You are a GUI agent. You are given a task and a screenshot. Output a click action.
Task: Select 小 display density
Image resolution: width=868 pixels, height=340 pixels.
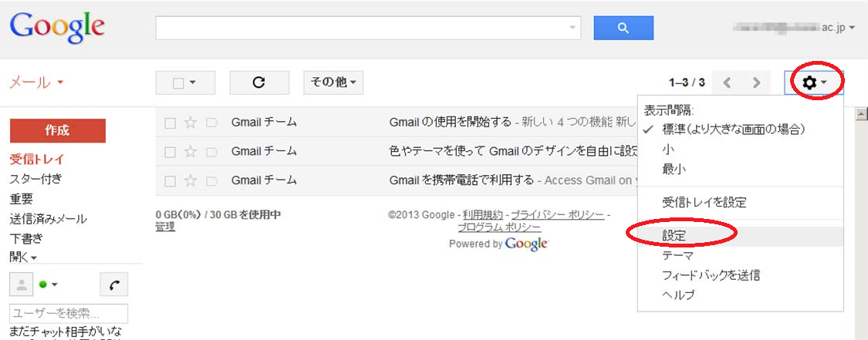coord(740,150)
